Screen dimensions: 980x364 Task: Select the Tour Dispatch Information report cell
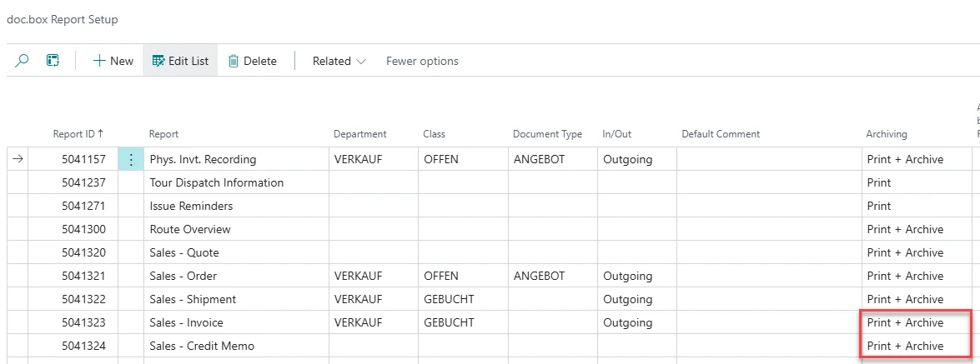[x=217, y=182]
